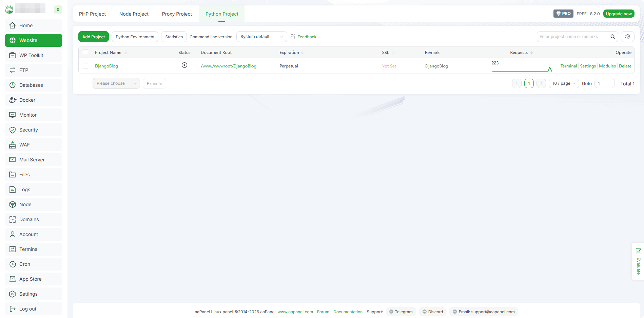Open Databases menu item label
644x318 pixels.
(31, 85)
